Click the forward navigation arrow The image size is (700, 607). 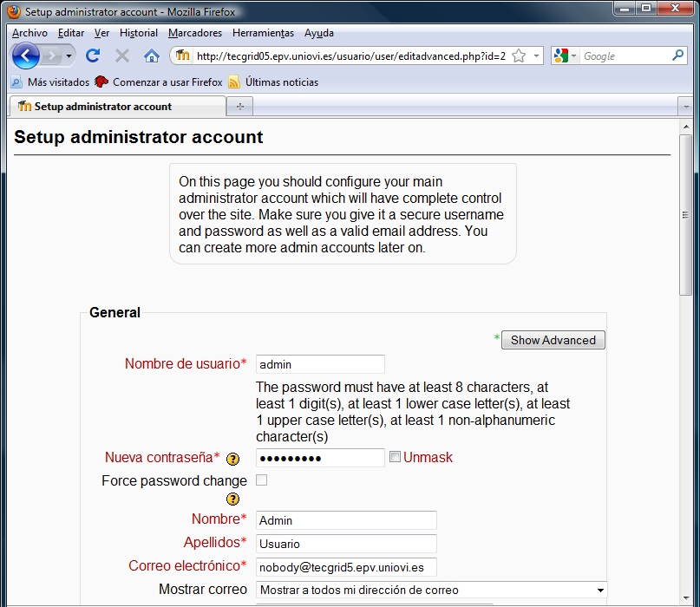tap(52, 55)
